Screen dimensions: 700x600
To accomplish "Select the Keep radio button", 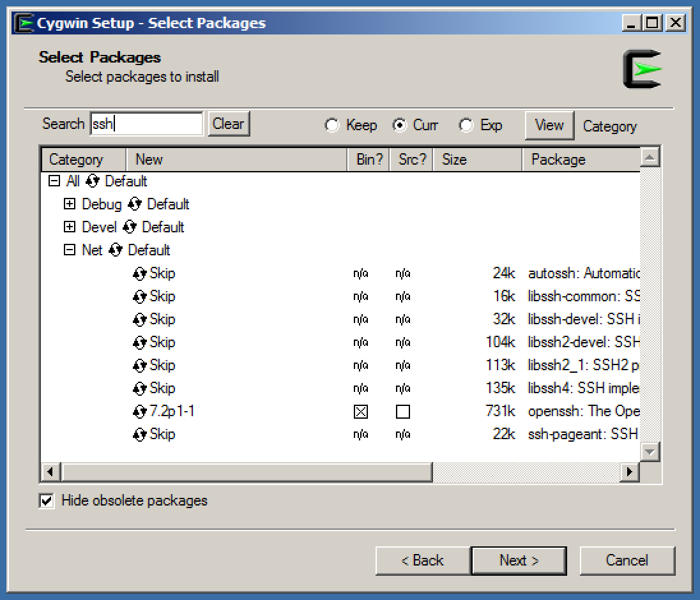I will tap(331, 125).
